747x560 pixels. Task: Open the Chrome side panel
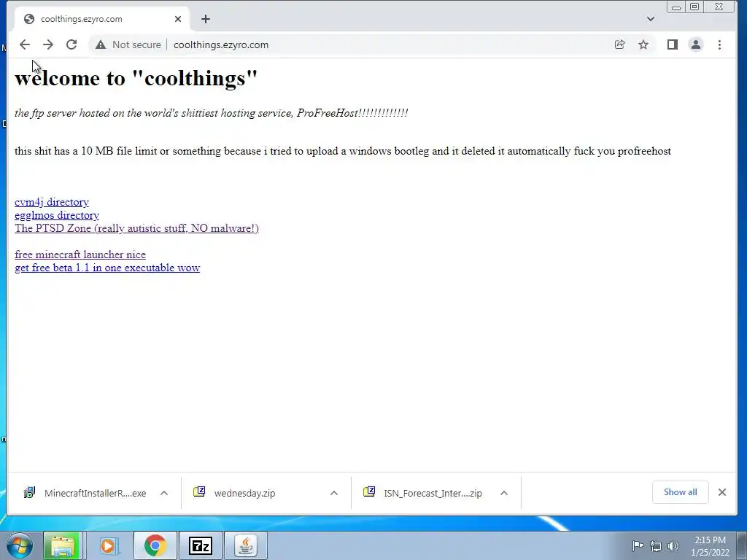pyautogui.click(x=672, y=44)
